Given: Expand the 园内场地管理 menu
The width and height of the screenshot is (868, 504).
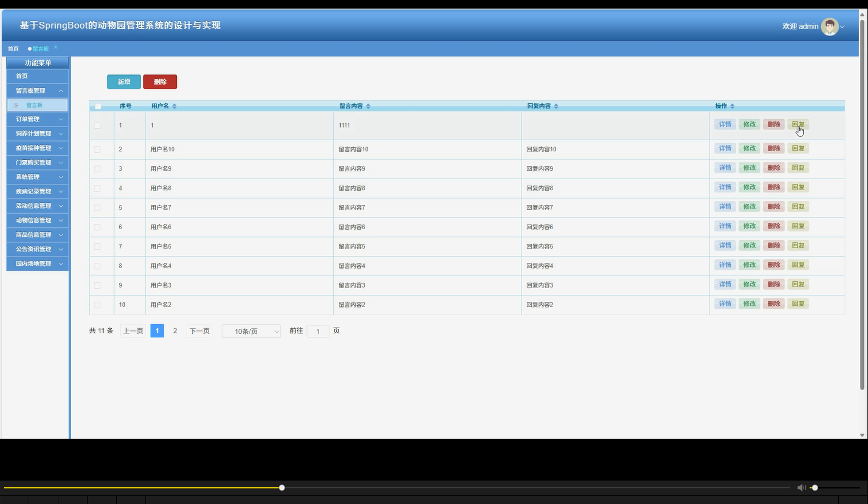Looking at the screenshot, I should coord(37,263).
